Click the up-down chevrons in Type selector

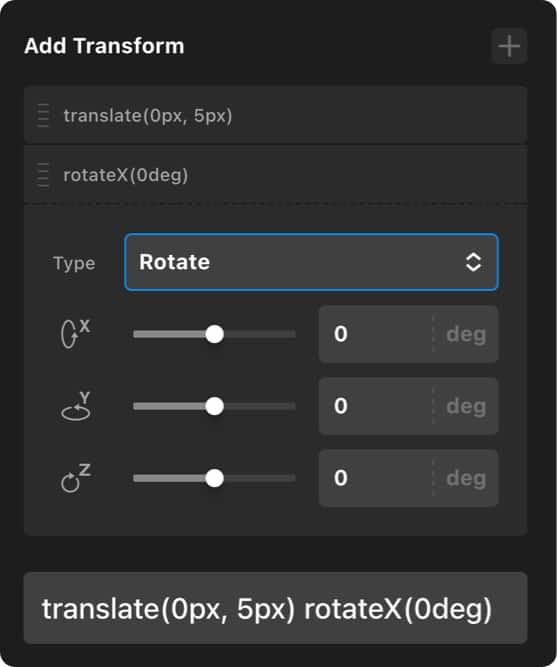(x=473, y=262)
